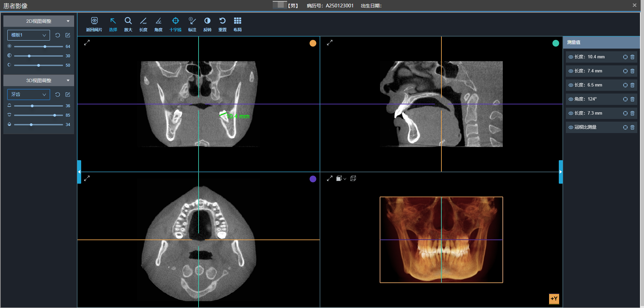The width and height of the screenshot is (644, 308).
Task: Return to film reading (返回阅片)
Action: coord(94,24)
